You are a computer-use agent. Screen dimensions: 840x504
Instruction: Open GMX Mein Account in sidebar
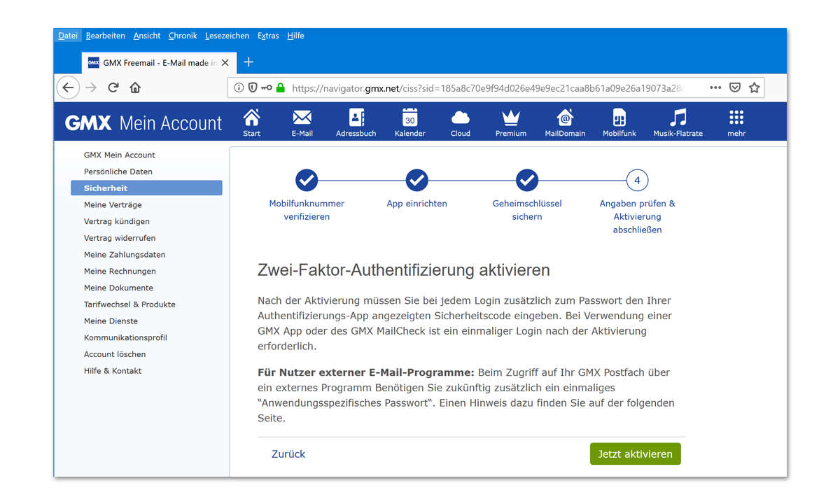click(120, 155)
